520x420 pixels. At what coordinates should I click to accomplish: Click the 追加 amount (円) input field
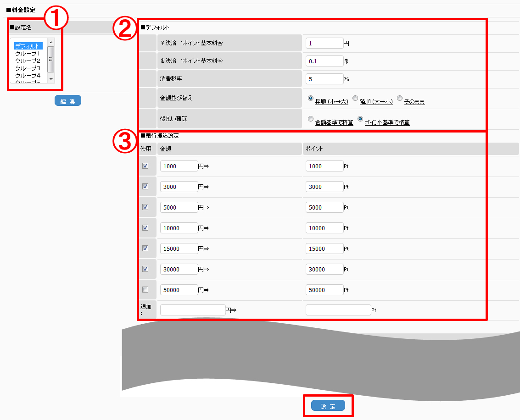(x=192, y=310)
